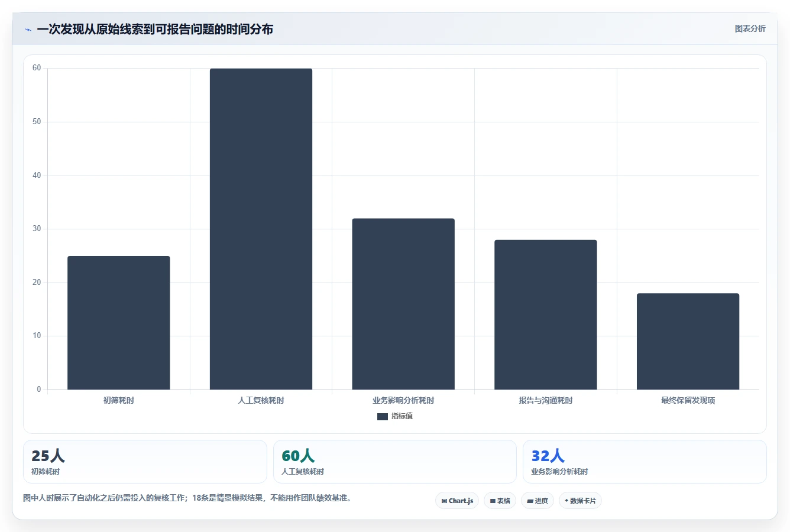790x532 pixels.
Task: Click the y-axis value 40
Action: [x=37, y=176]
